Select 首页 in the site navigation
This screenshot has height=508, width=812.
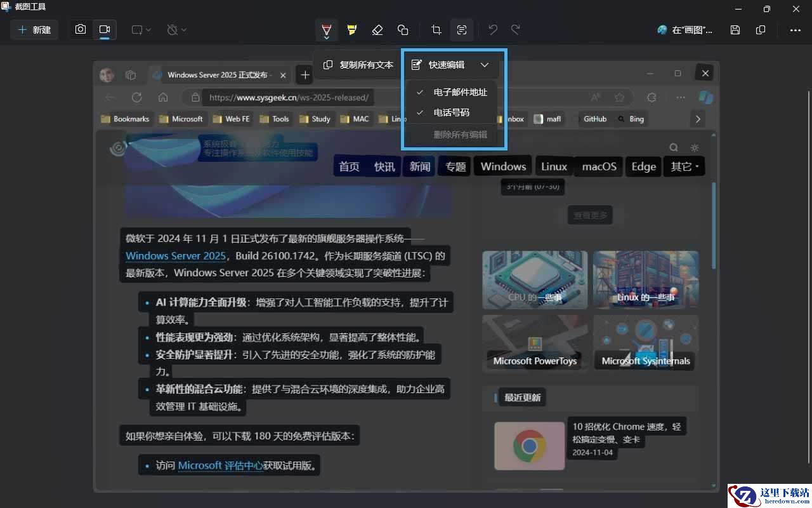[349, 166]
